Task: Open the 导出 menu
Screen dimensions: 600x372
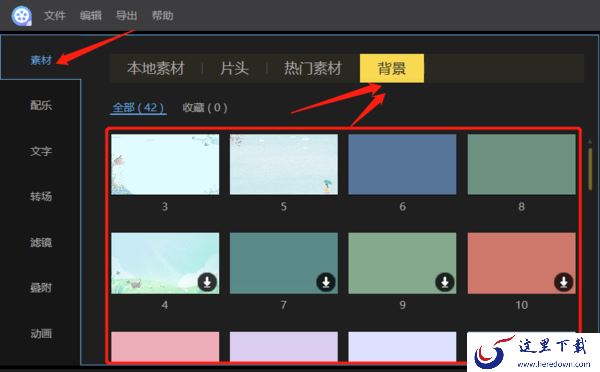Action: tap(126, 16)
